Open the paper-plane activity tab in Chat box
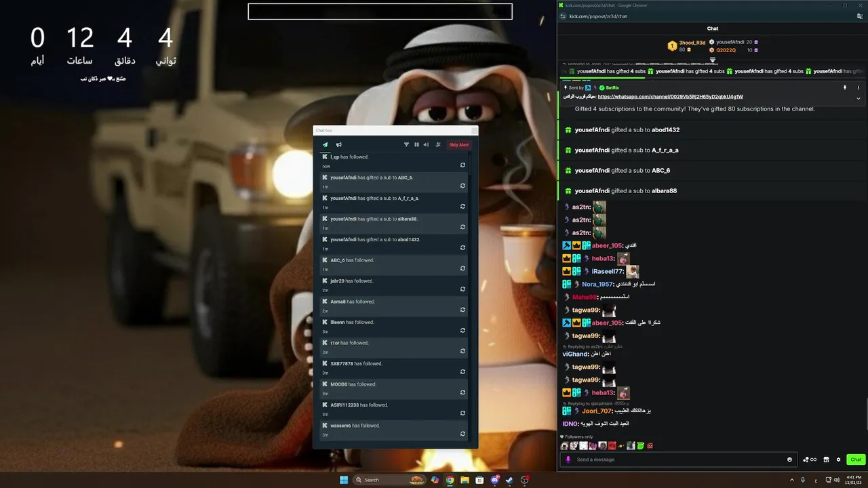 point(325,144)
